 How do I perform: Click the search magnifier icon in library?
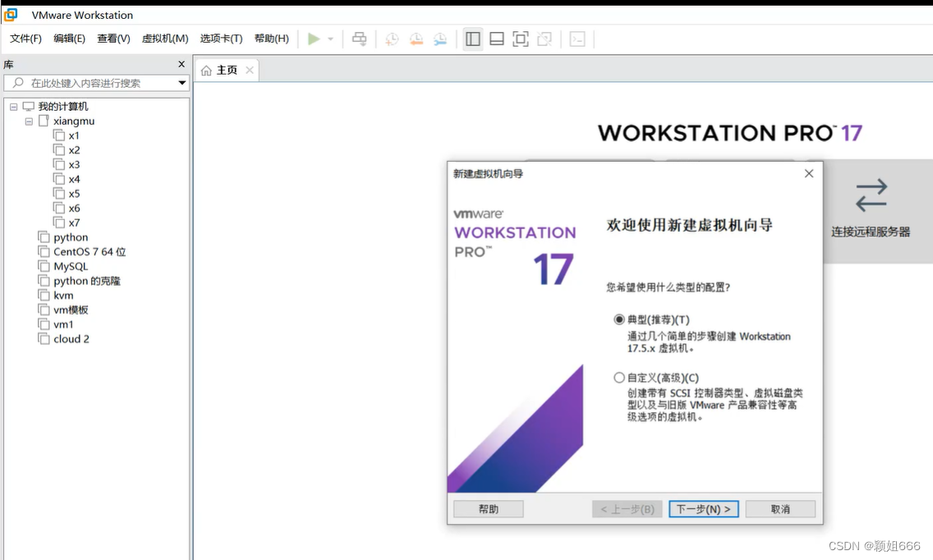(18, 83)
